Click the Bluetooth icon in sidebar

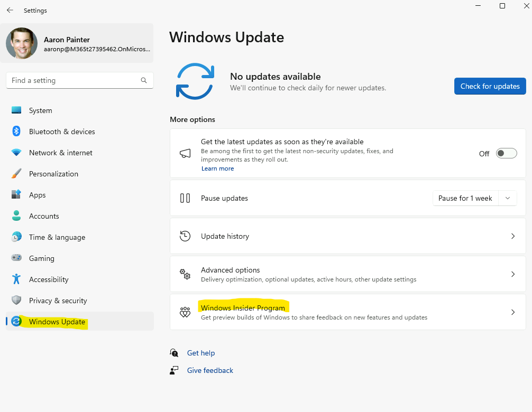tap(16, 131)
